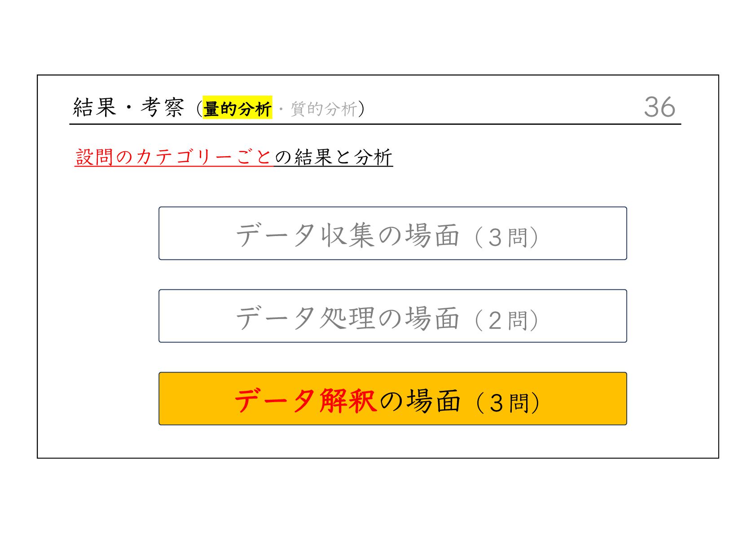
Task: Click the red データ解釈 text
Action: coord(305,400)
